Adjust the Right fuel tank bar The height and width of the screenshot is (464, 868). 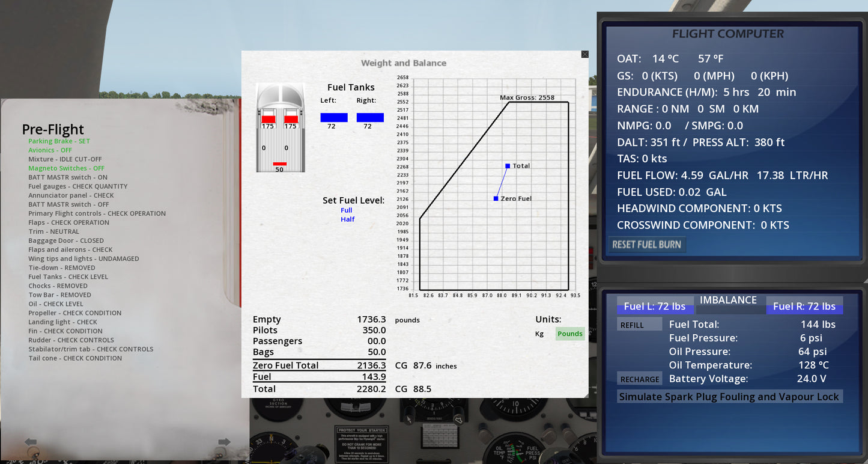pyautogui.click(x=370, y=117)
